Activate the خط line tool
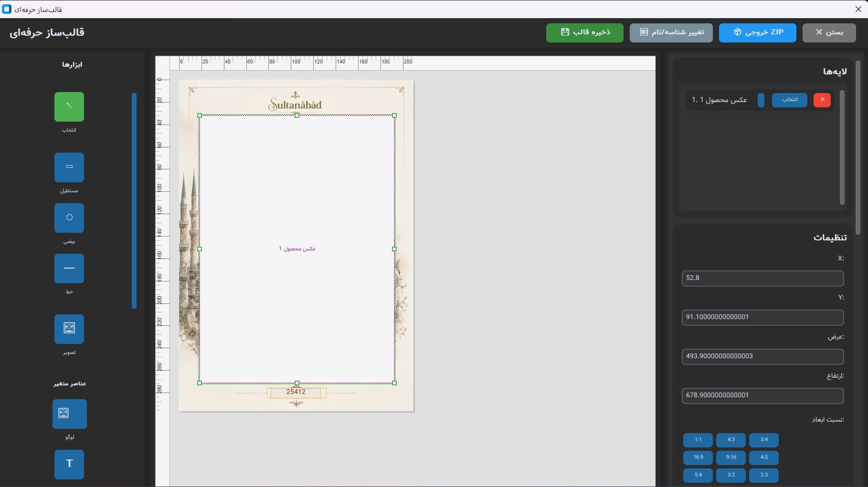868x487 pixels. pyautogui.click(x=69, y=269)
